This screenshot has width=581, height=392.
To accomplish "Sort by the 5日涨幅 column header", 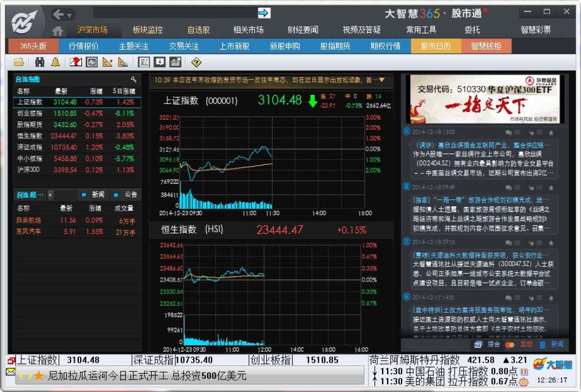I will (x=124, y=91).
